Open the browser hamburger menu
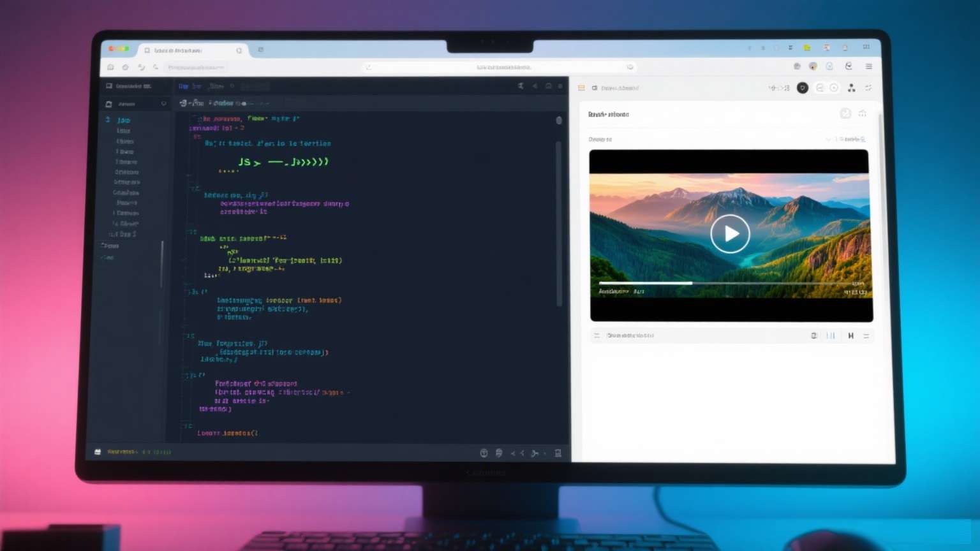980x551 pixels. click(x=868, y=66)
